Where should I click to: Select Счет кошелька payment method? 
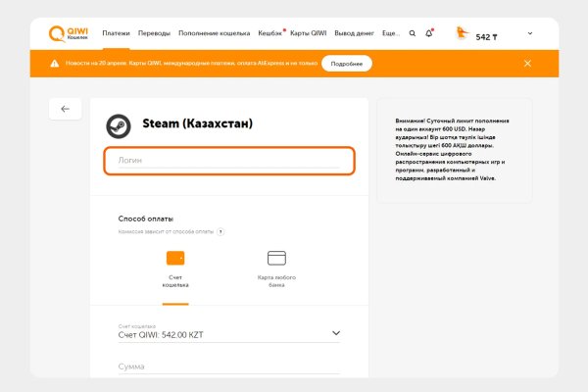(x=175, y=268)
